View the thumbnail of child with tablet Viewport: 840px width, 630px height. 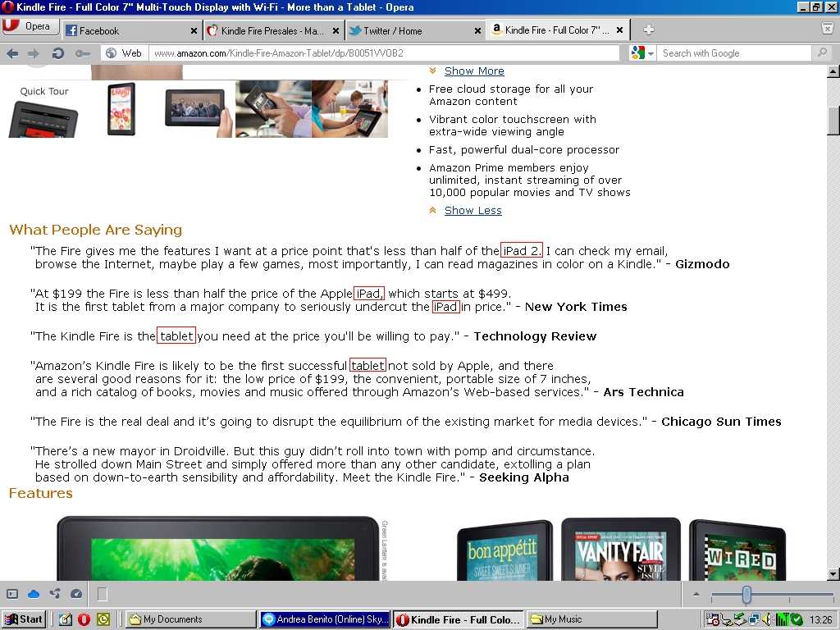(x=349, y=109)
